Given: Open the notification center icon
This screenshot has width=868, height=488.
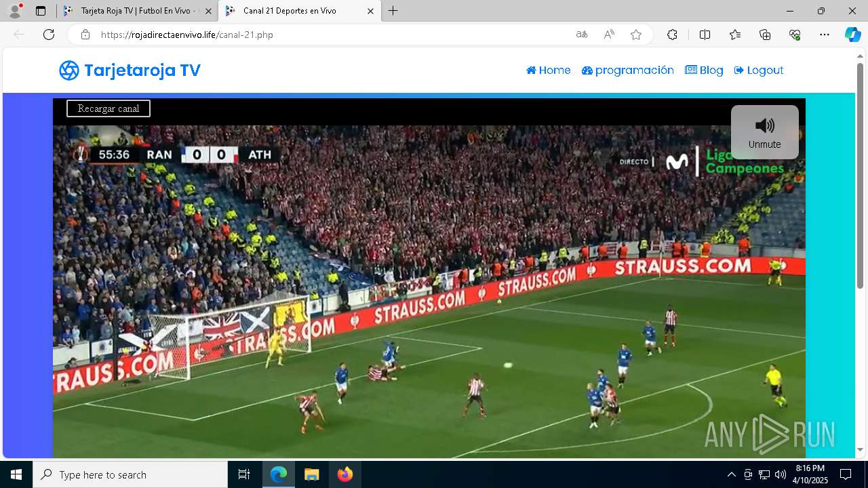Looking at the screenshot, I should 846,474.
